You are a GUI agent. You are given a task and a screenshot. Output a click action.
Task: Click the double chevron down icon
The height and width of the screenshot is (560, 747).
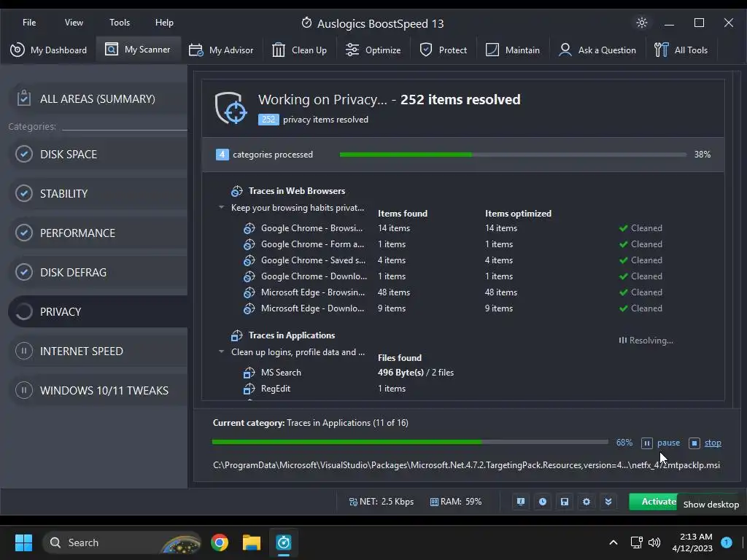pos(608,502)
